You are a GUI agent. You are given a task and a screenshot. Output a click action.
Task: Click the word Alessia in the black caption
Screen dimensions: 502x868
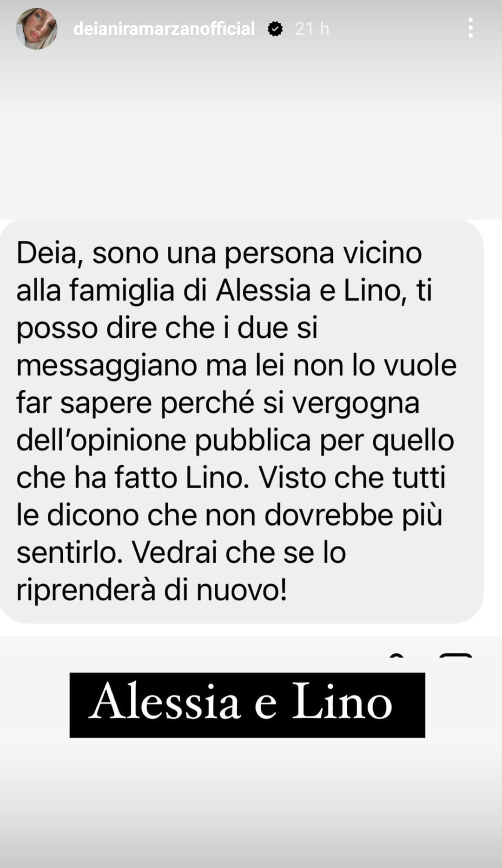click(x=165, y=701)
